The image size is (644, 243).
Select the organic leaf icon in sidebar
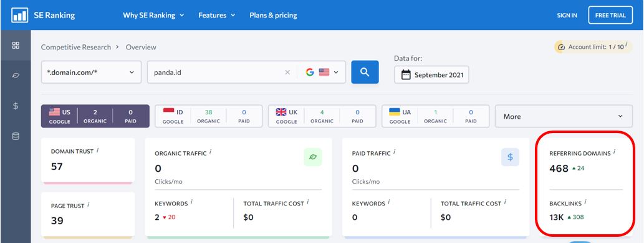tap(16, 76)
